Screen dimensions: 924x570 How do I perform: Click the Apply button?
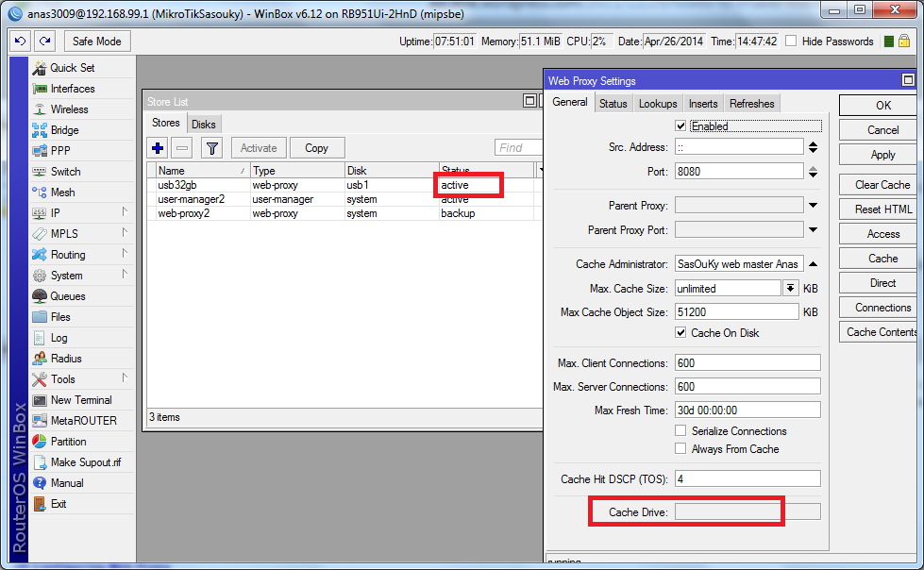pyautogui.click(x=879, y=155)
